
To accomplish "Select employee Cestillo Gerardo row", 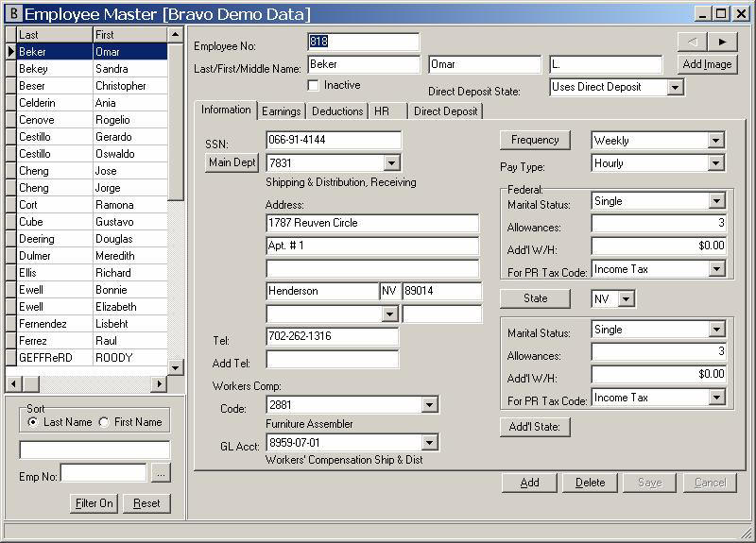I will tap(92, 137).
